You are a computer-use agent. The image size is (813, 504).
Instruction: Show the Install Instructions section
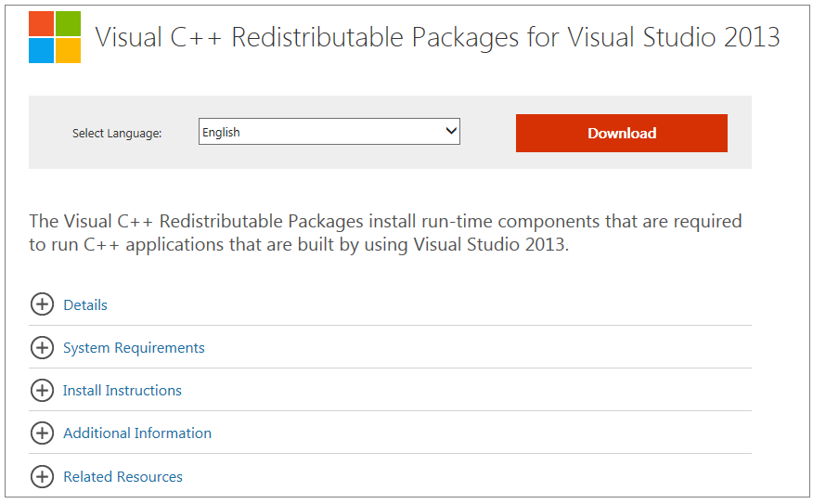point(123,391)
